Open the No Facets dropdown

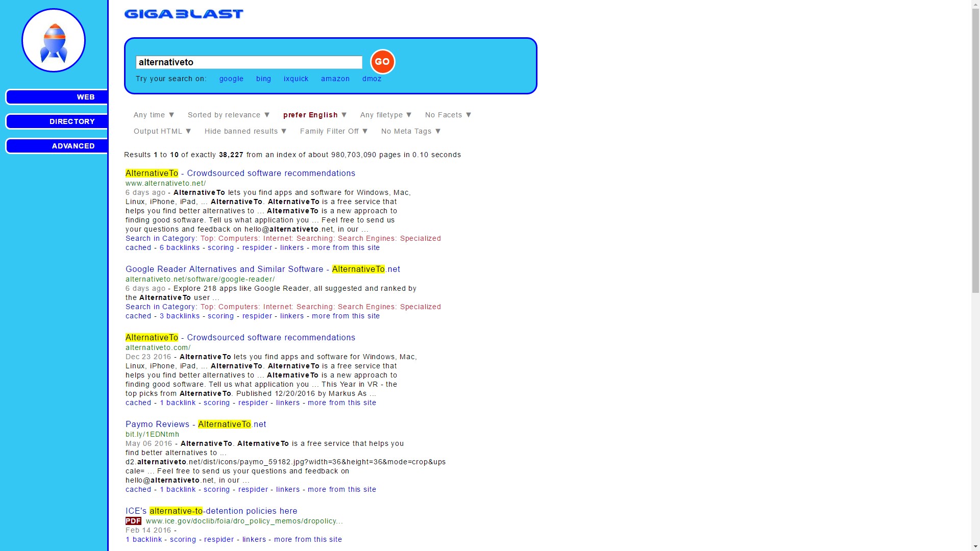pos(447,115)
